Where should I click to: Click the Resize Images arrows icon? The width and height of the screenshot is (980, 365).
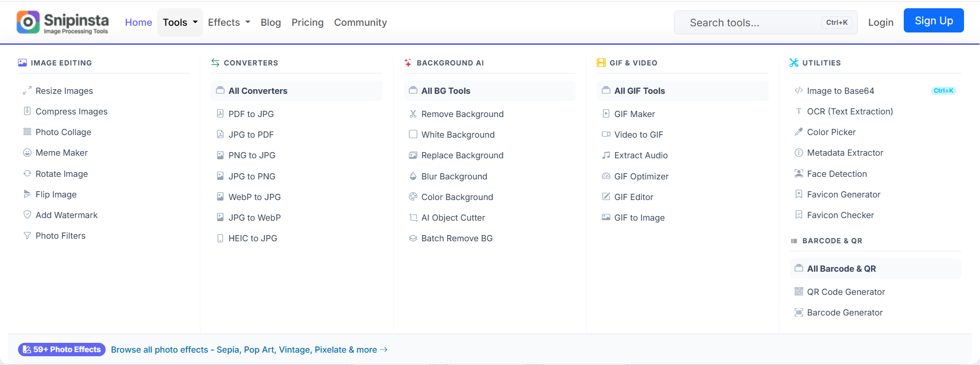(27, 91)
